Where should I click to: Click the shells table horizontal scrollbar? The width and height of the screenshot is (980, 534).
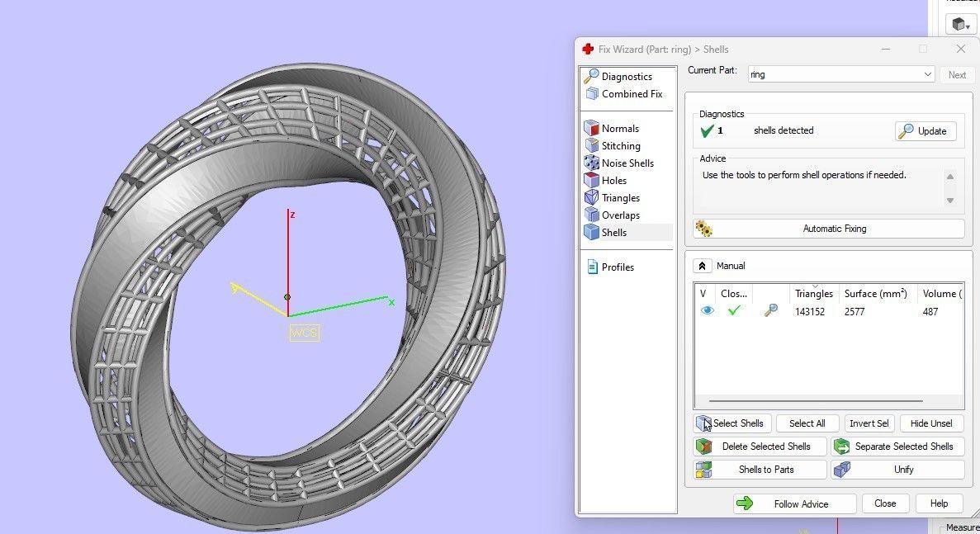[x=816, y=401]
